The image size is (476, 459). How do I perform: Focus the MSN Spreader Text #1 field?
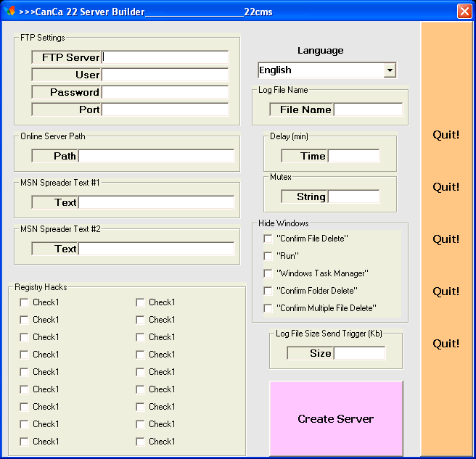pyautogui.click(x=156, y=202)
